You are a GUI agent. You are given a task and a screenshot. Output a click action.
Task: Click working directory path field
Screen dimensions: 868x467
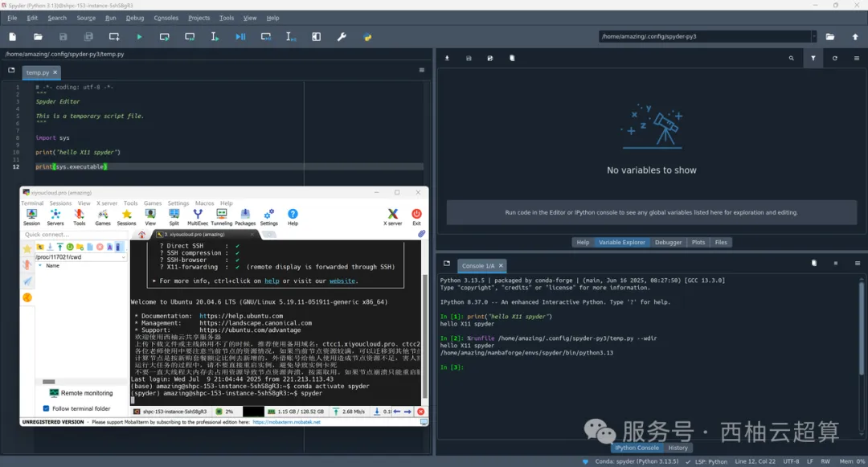(704, 36)
